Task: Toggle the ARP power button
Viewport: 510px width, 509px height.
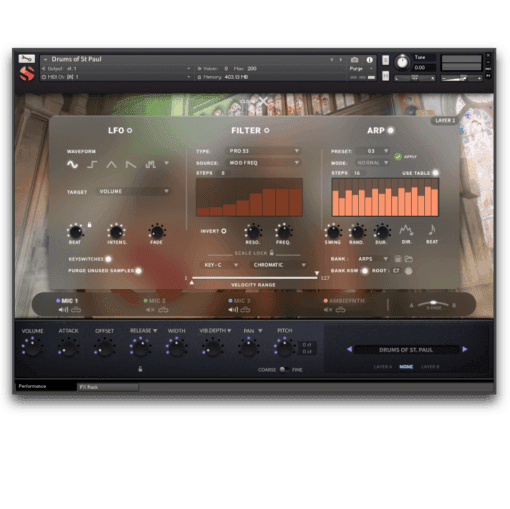Action: [390, 130]
